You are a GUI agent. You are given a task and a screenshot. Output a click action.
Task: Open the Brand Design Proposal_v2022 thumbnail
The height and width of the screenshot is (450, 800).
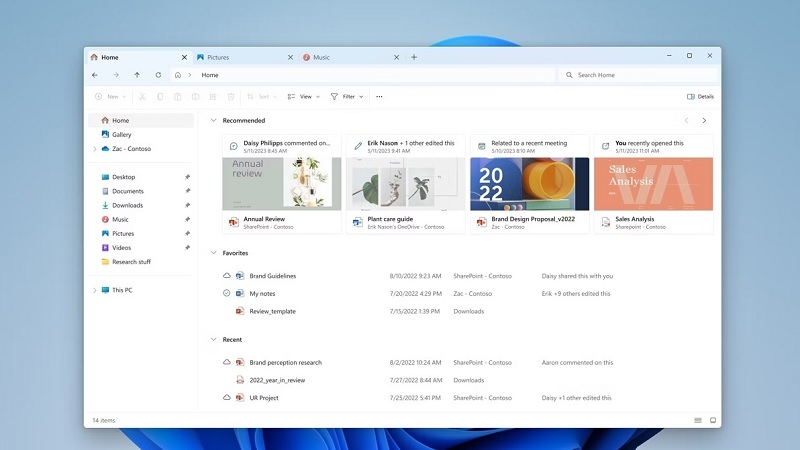tap(530, 184)
